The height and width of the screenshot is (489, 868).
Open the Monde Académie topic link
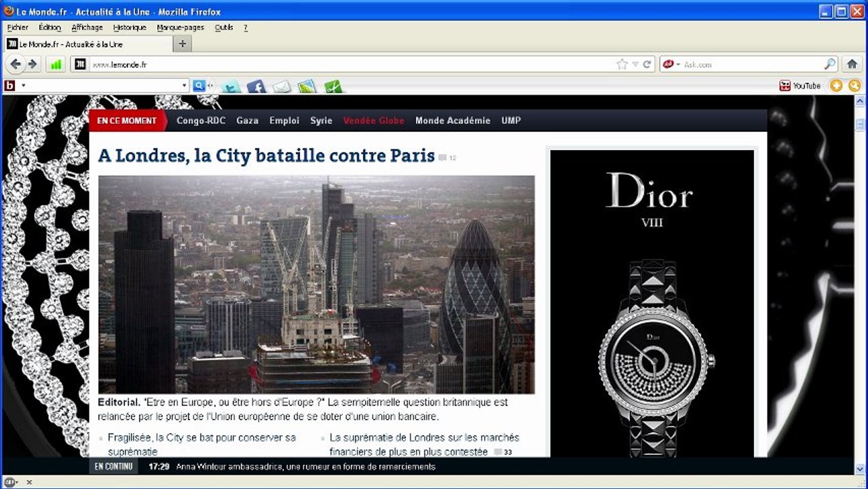[x=453, y=121]
